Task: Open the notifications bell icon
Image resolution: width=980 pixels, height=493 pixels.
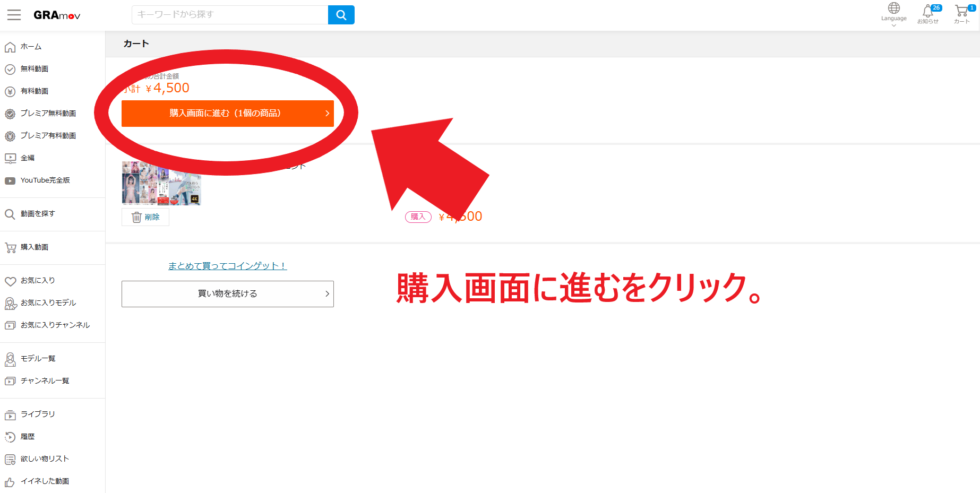Action: click(928, 14)
